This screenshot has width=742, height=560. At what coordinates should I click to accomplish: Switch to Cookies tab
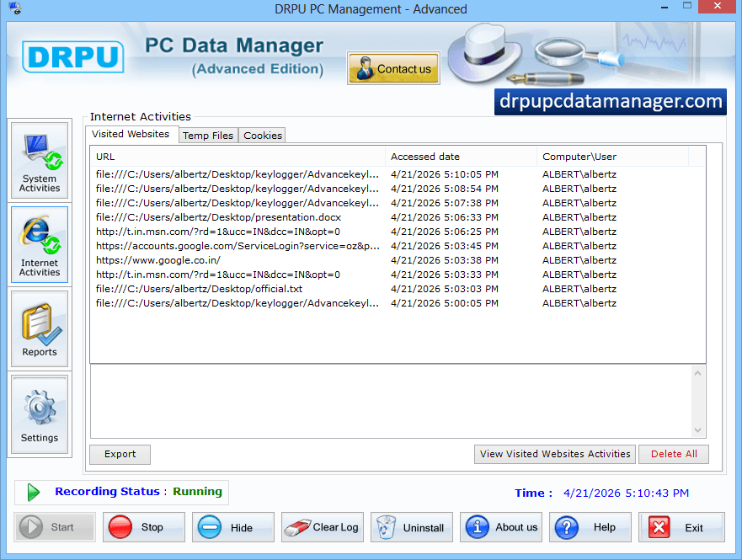click(x=263, y=136)
